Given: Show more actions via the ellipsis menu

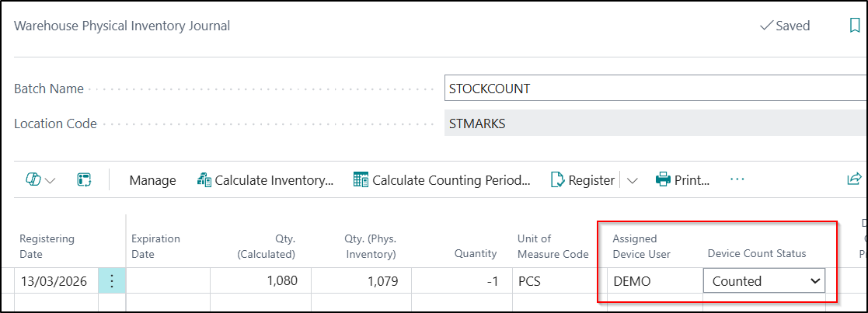Looking at the screenshot, I should (x=737, y=180).
